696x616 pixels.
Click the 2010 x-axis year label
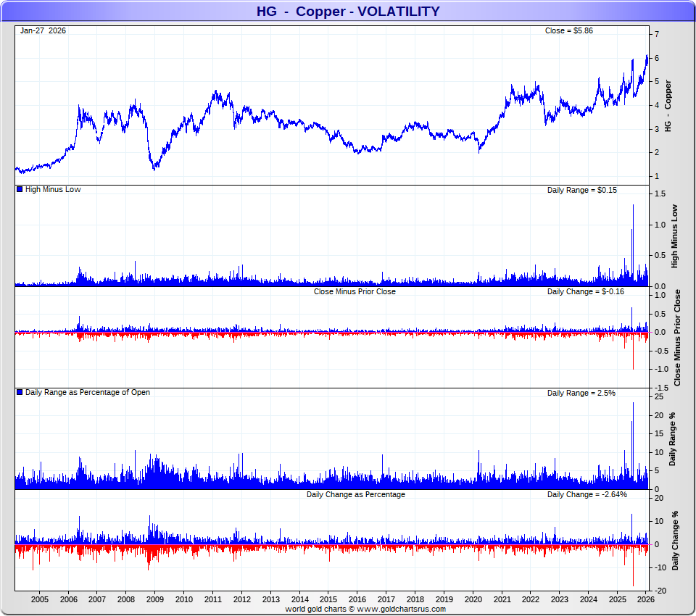(x=183, y=599)
